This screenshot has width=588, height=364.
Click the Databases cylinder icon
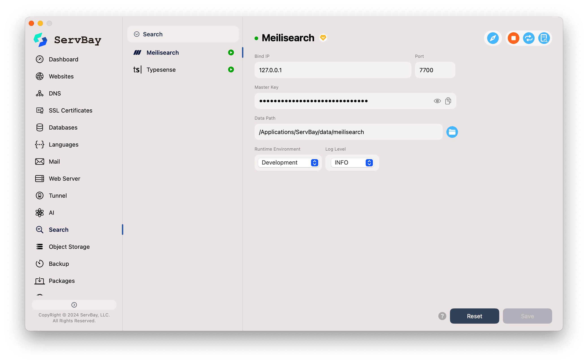point(40,128)
